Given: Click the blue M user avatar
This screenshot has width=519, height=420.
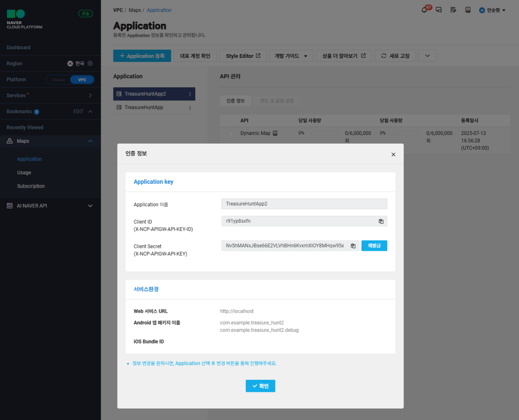Looking at the screenshot, I should (x=482, y=10).
